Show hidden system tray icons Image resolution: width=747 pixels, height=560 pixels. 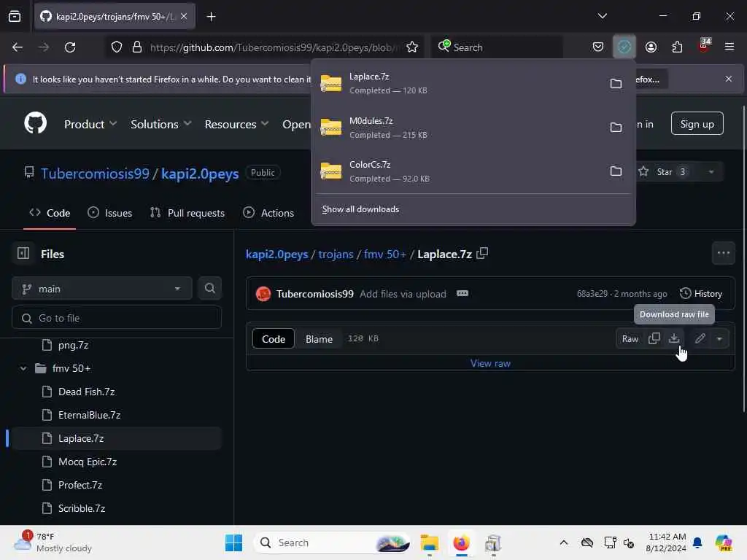click(564, 542)
